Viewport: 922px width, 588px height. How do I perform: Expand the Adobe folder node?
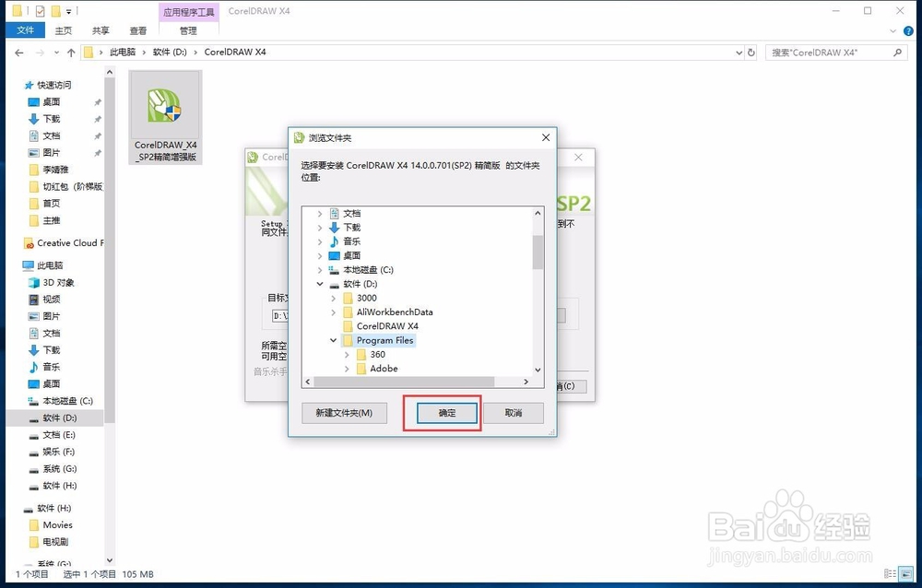point(347,369)
